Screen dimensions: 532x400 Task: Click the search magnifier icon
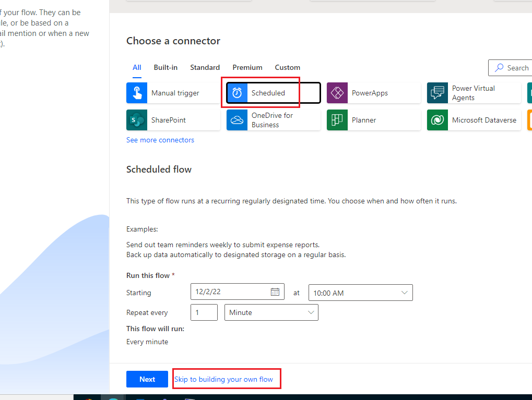(x=499, y=68)
